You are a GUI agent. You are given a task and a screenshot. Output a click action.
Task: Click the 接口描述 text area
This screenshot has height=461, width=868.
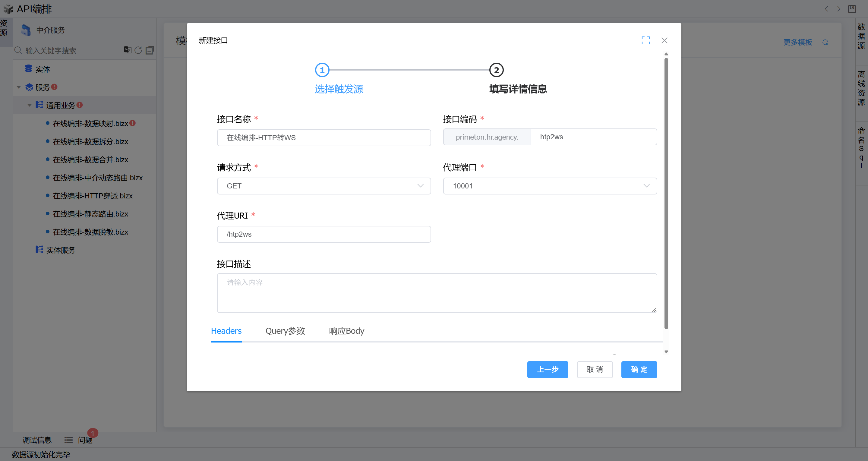tap(437, 293)
